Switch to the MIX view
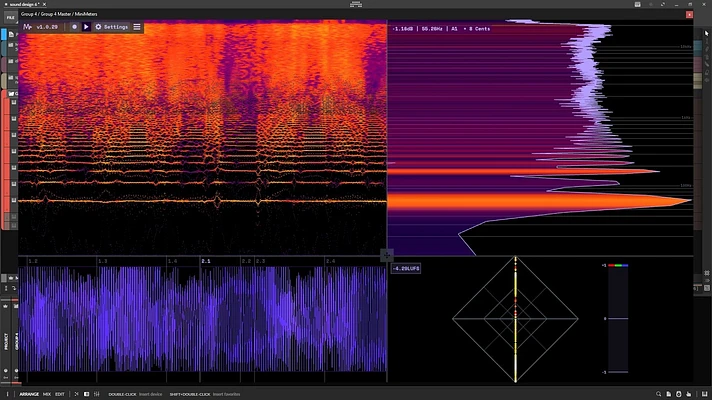This screenshot has height=400, width=712. click(47, 394)
